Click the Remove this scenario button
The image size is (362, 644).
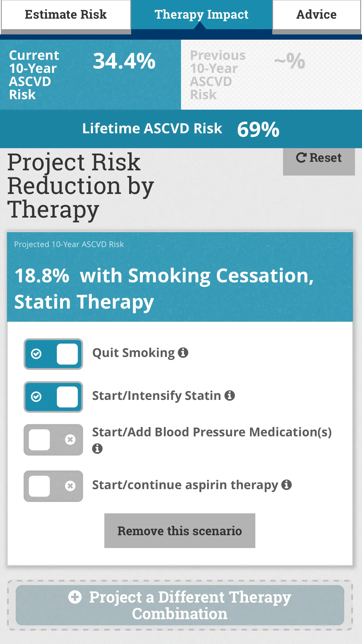click(x=180, y=531)
